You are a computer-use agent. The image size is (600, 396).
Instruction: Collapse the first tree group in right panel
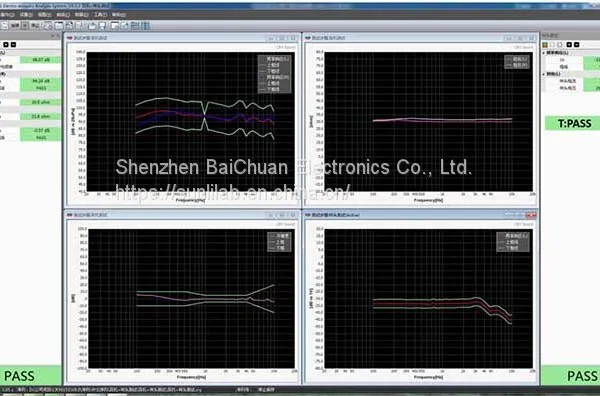click(544, 53)
